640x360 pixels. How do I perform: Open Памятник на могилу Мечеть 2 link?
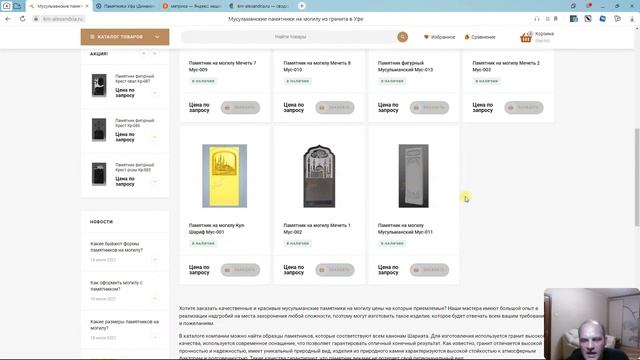[x=506, y=66]
